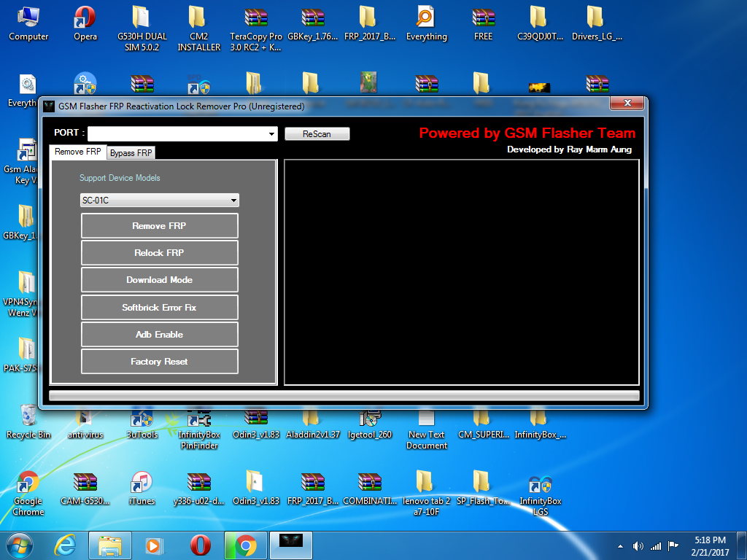
Task: Switch to the Bypass FRP tab
Action: 131,153
